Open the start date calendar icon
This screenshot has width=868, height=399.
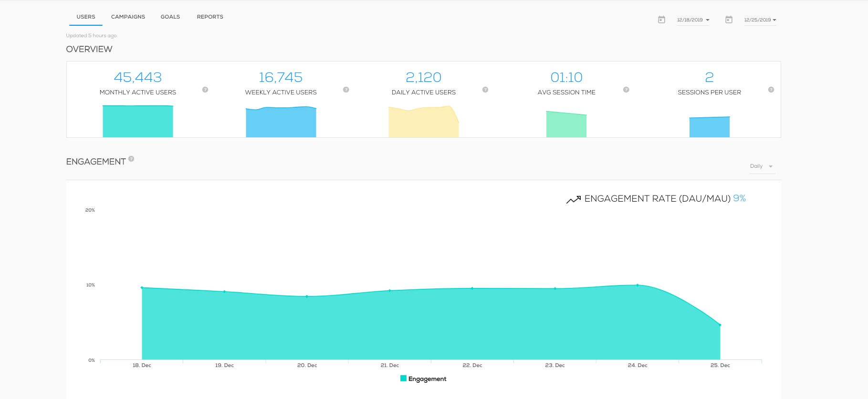point(661,20)
